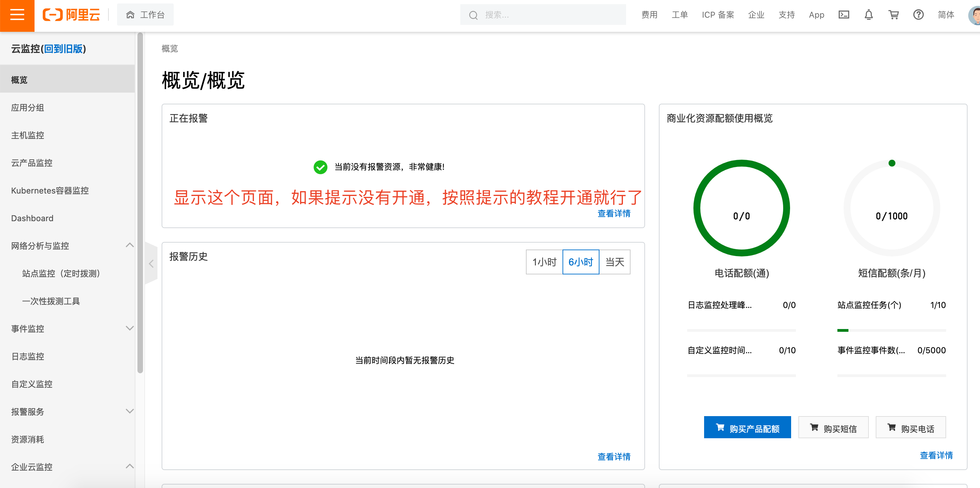Select 1小时 alarm history range

544,262
